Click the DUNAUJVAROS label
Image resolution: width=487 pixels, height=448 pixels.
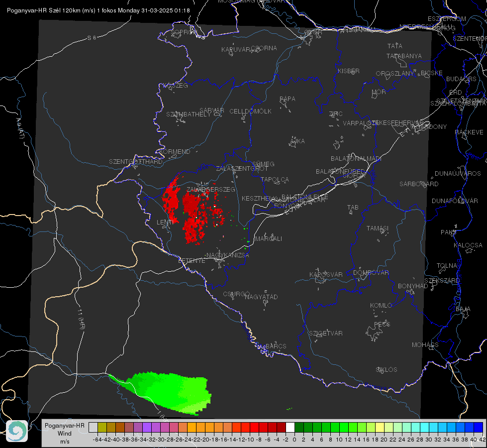point(458,174)
